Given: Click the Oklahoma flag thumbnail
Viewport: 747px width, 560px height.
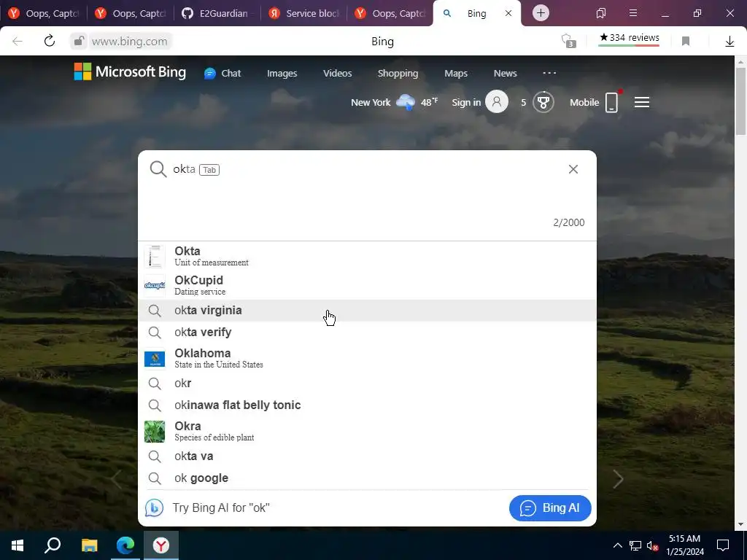Looking at the screenshot, I should pos(155,359).
